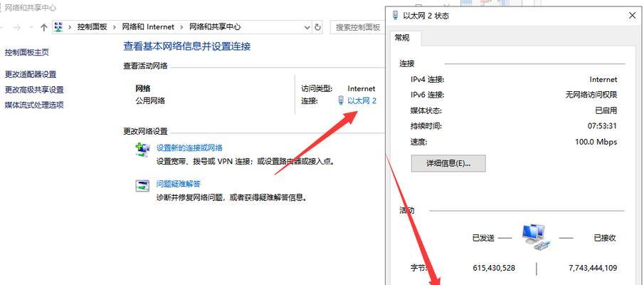This screenshot has width=644, height=285.
Task: Click the duration value 07:53:31
Action: pos(602,126)
